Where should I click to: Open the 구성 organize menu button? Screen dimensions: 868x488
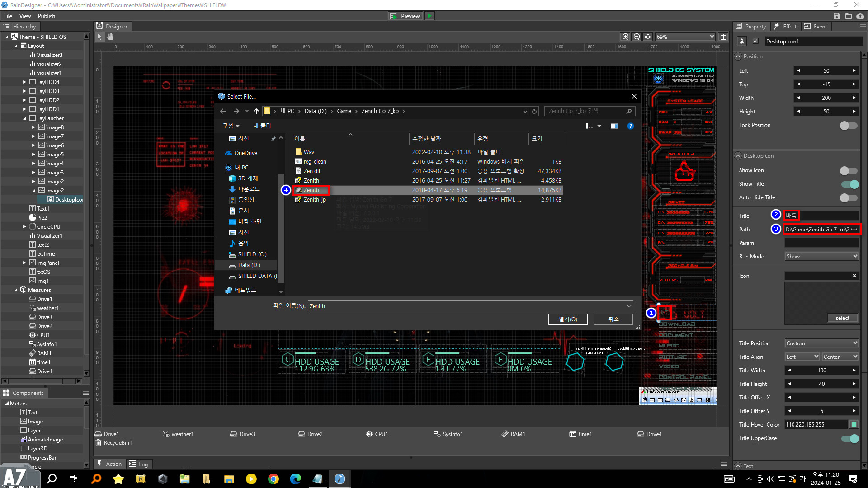(231, 126)
